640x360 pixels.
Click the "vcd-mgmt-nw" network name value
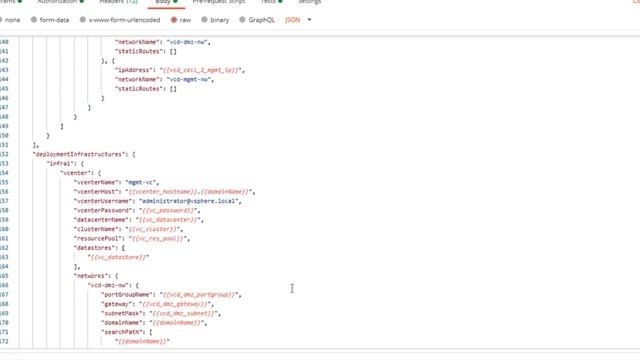(x=189, y=80)
